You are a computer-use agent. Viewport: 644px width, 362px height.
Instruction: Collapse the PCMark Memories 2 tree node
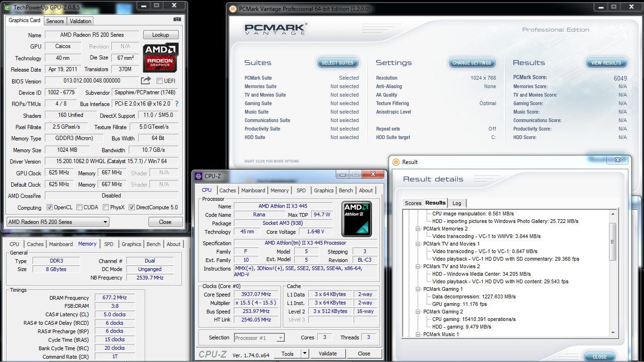tap(419, 229)
